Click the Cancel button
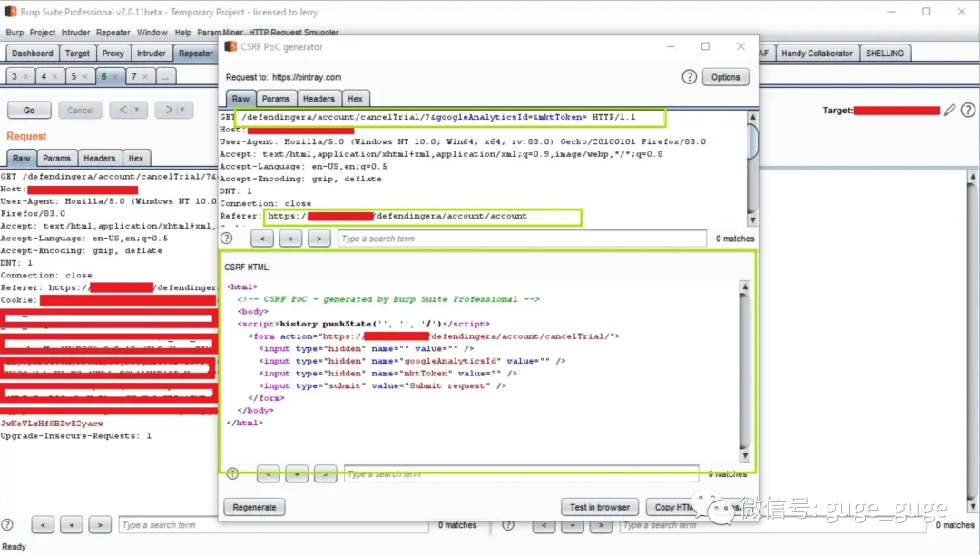 pyautogui.click(x=81, y=110)
